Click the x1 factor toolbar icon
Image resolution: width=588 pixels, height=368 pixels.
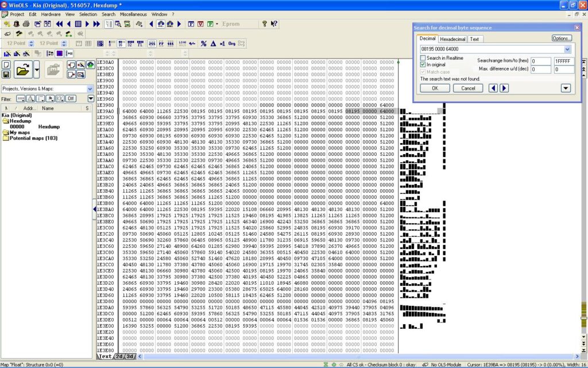point(222,44)
